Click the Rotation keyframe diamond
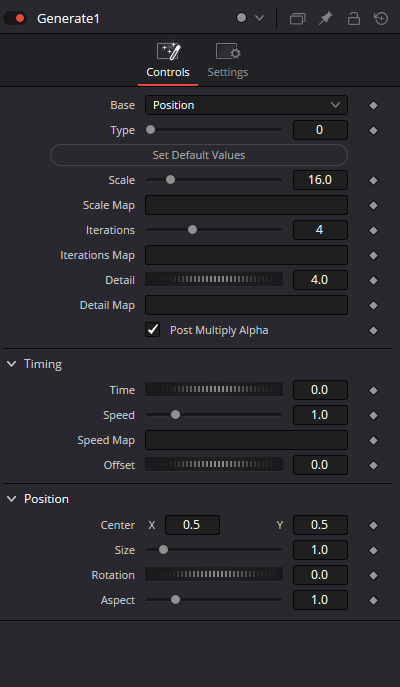 (x=373, y=575)
